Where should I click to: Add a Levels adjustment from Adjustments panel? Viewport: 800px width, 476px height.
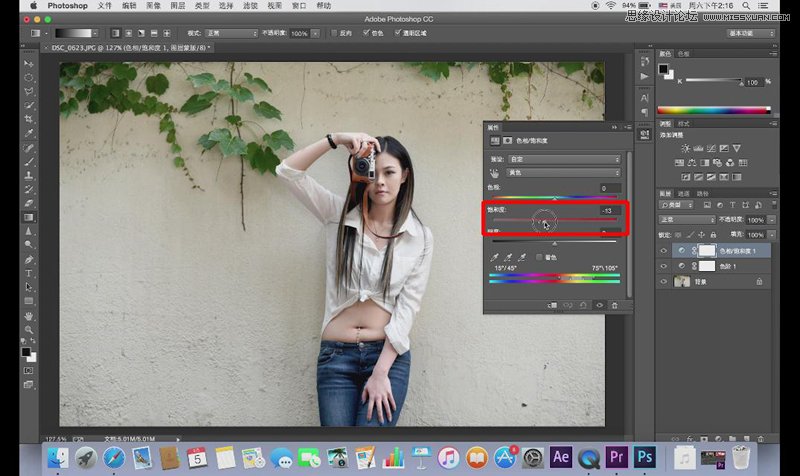(698, 148)
